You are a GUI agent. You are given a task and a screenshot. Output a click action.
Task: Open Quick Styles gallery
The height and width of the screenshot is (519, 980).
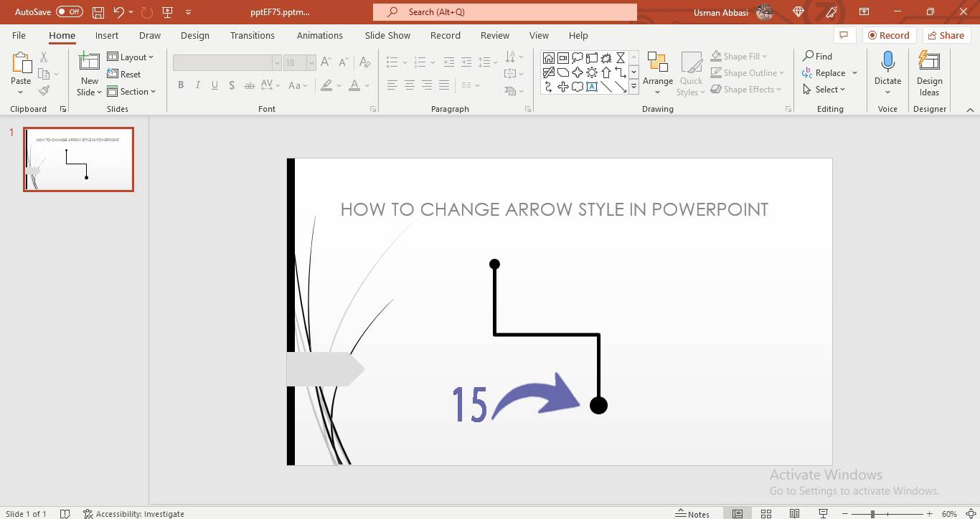coord(692,73)
